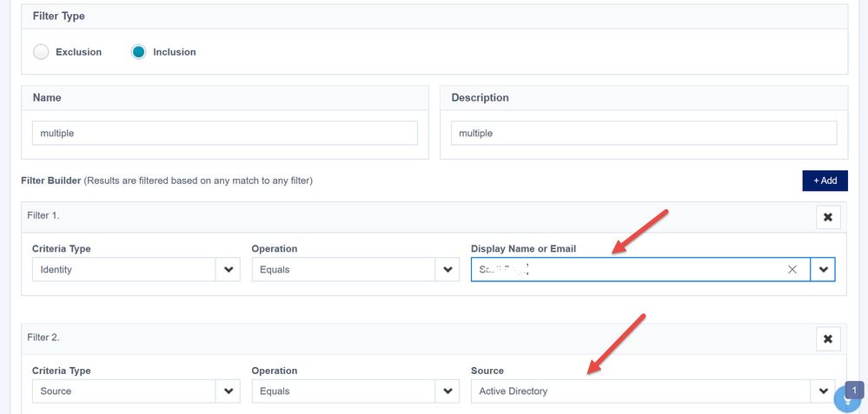Screen dimensions: 868x414
Task: Clear the Display Name or Email field
Action: (792, 270)
